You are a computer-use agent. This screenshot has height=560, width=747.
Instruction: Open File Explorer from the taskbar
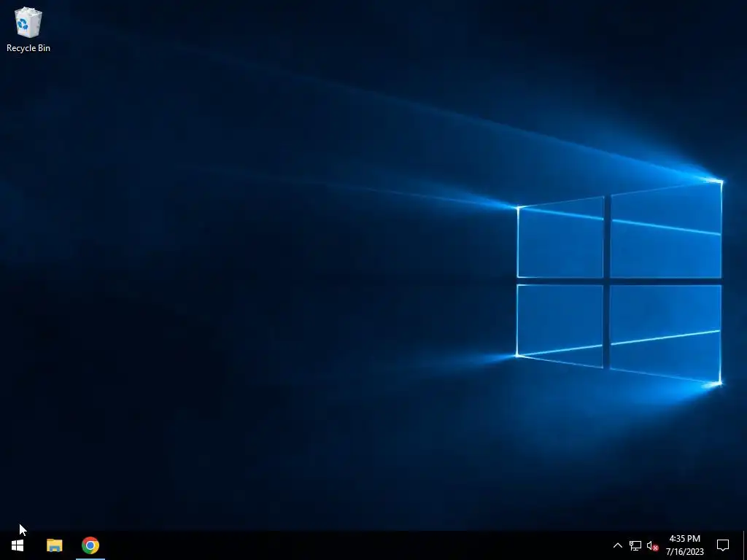tap(54, 545)
